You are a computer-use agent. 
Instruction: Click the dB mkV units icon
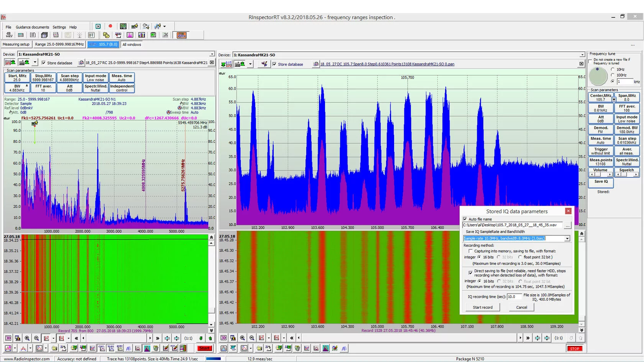click(9, 35)
